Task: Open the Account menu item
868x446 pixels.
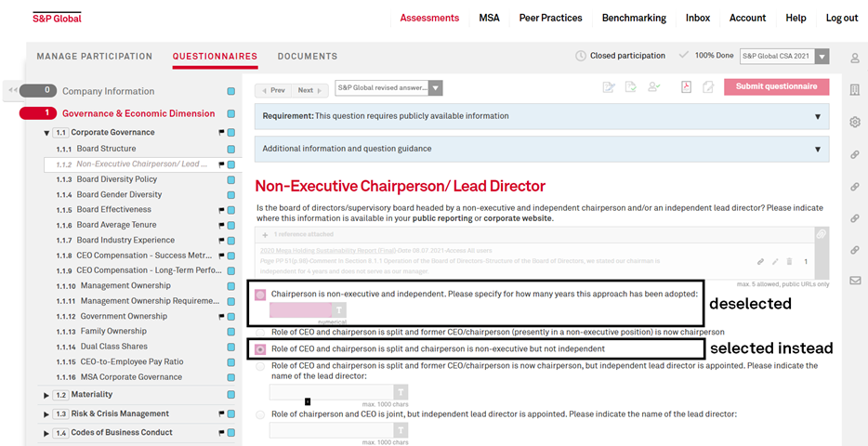Action: (x=747, y=18)
